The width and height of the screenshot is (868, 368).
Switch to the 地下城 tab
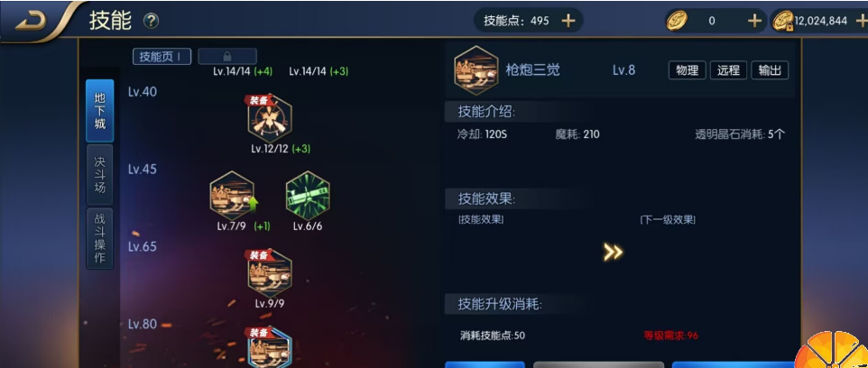[x=99, y=110]
